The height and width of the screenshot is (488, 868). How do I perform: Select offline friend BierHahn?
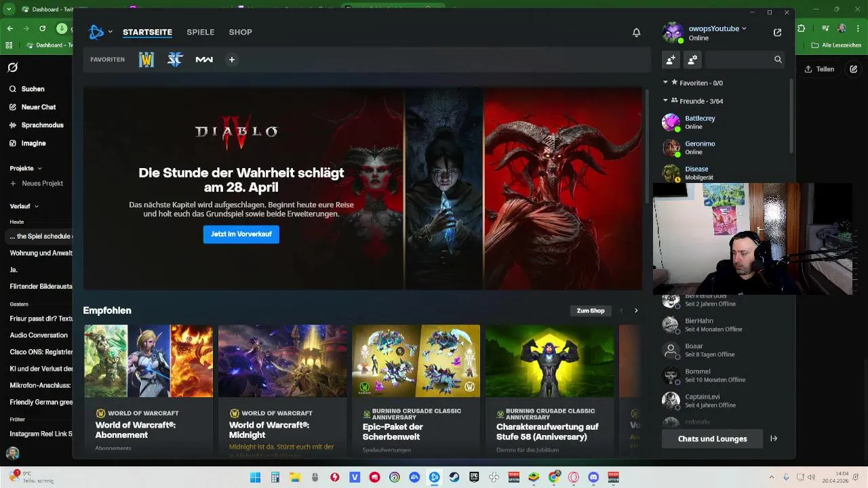click(722, 325)
